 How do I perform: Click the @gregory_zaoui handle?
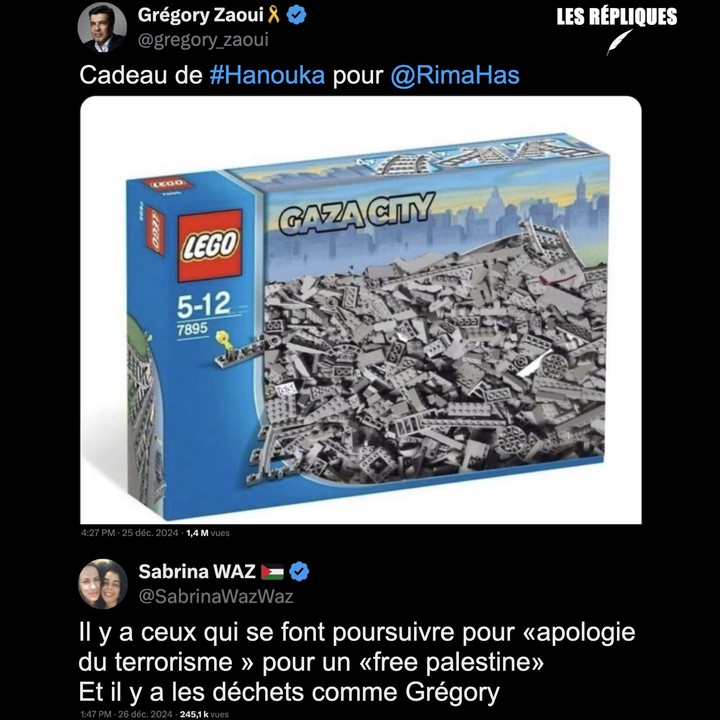coord(203,40)
